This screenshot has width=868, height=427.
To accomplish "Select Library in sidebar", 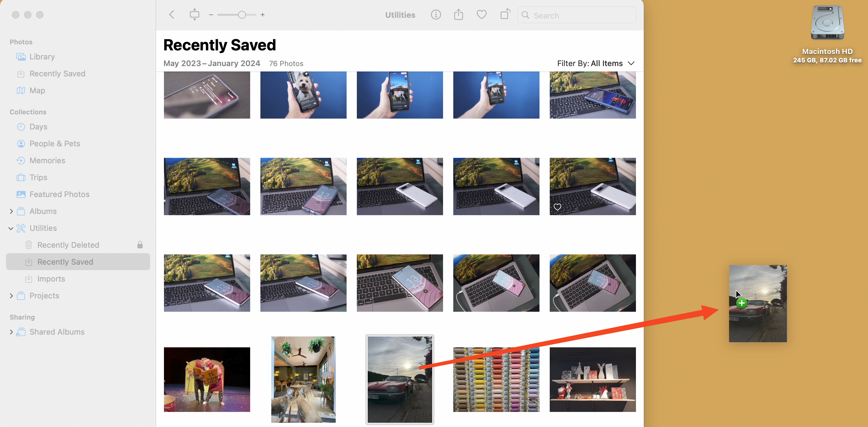I will point(42,56).
